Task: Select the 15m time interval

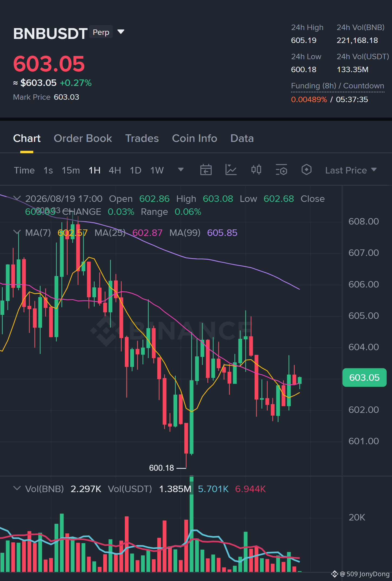Action: [x=71, y=170]
